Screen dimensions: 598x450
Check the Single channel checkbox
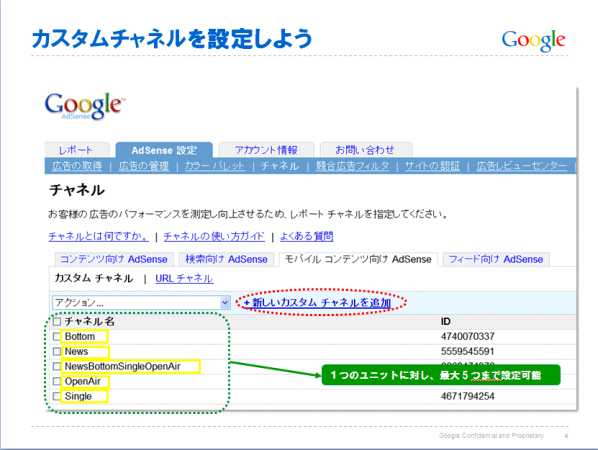click(57, 396)
